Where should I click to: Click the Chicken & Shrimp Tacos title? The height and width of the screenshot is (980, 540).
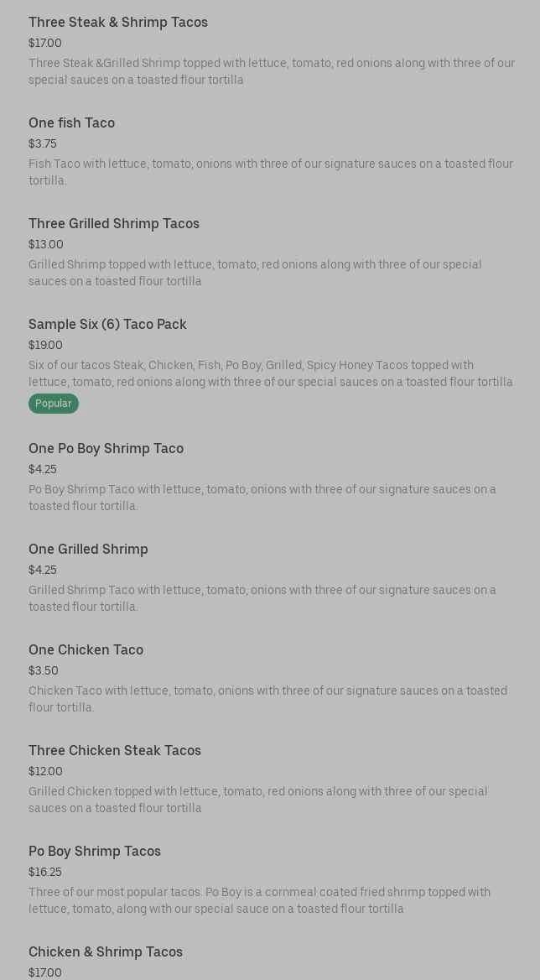pos(106,952)
